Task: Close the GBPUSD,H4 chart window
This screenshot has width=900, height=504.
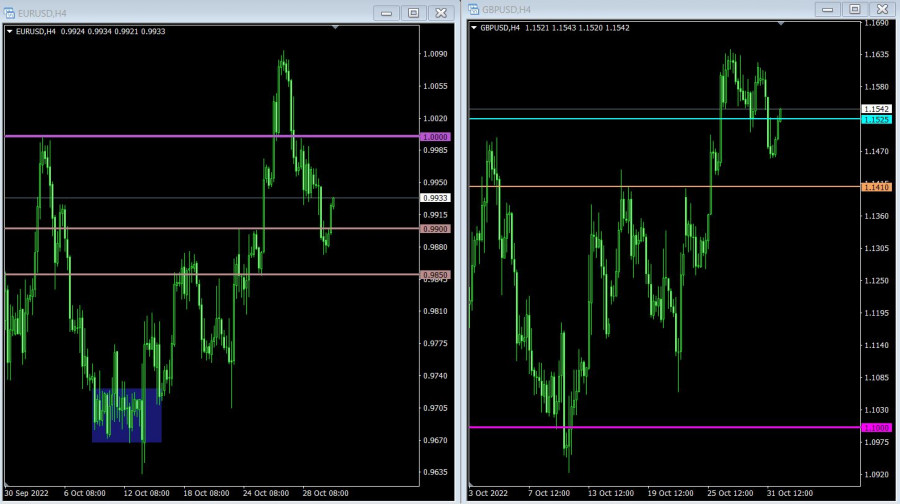Action: 882,9
